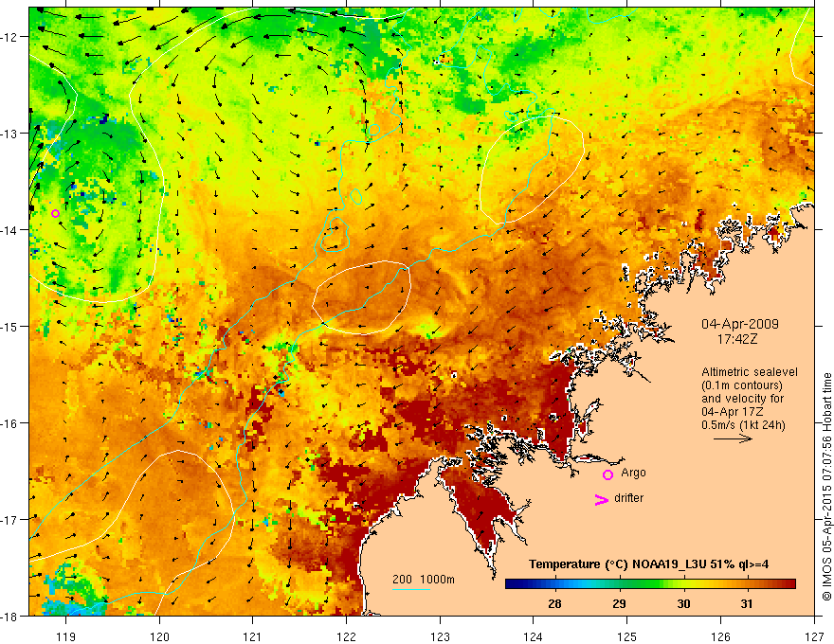This screenshot has width=834, height=644.
Task: Click the latitude axis label -16
Action: coord(10,423)
